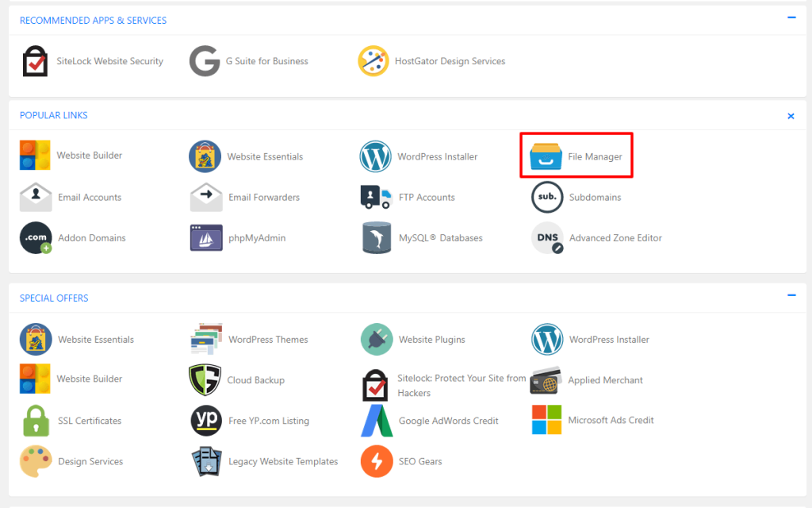Screen dimensions: 812x508
Task: Click the WordPress Installer logo in Popular Links
Action: tap(375, 156)
